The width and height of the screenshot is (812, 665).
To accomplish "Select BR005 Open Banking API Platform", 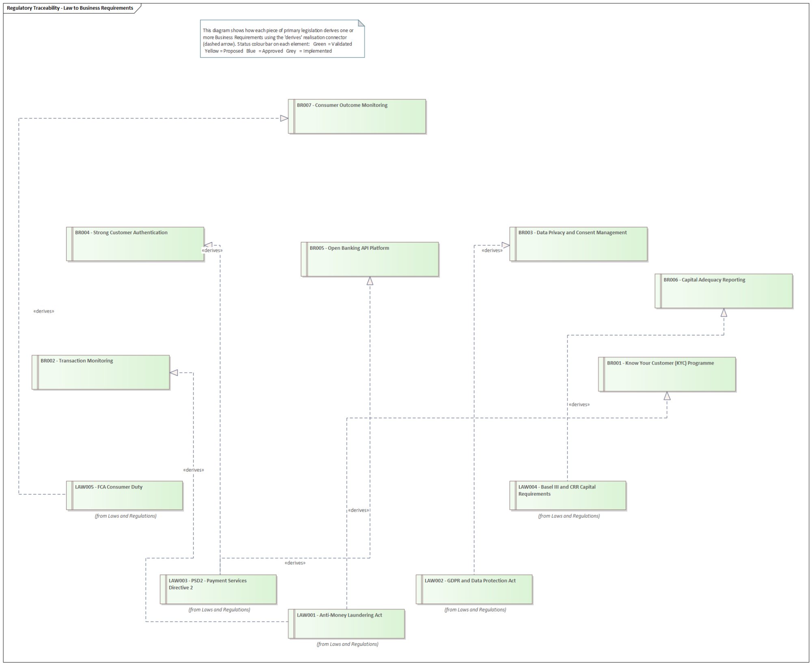I will click(x=370, y=259).
